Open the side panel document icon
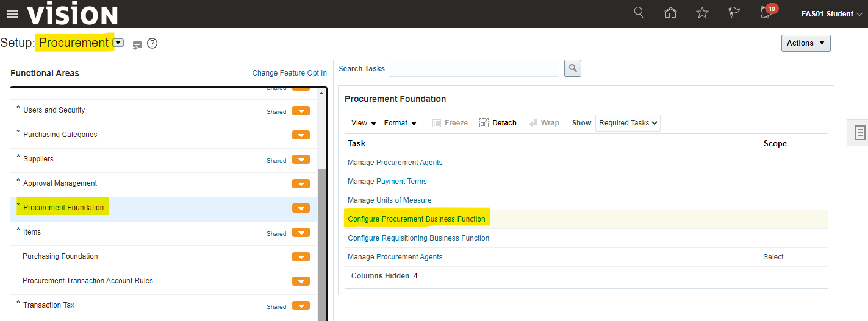 pyautogui.click(x=859, y=133)
